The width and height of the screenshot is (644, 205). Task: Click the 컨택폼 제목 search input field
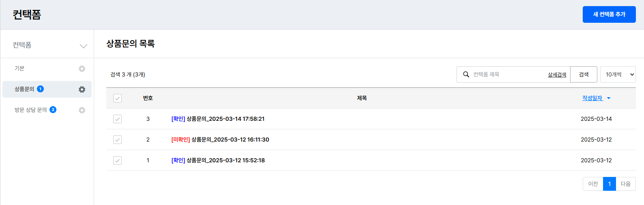[x=507, y=74]
